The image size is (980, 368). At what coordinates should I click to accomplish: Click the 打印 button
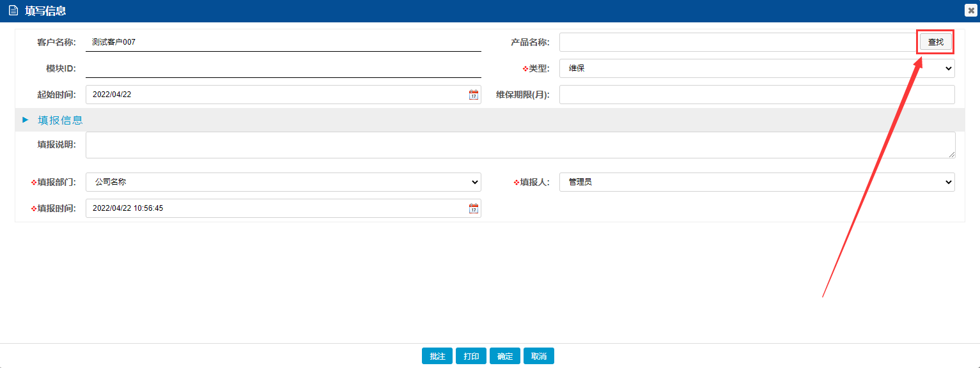471,356
